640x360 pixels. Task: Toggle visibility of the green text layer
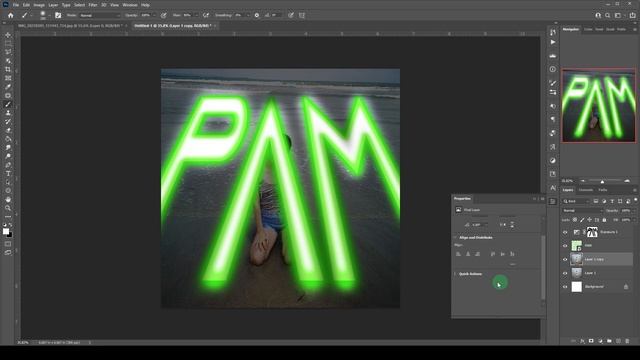click(565, 246)
